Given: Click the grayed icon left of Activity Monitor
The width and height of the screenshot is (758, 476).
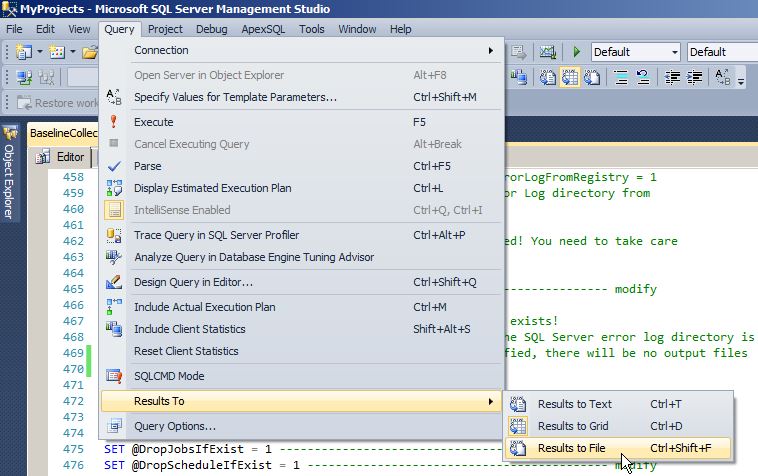Looking at the screenshot, I should point(519,52).
